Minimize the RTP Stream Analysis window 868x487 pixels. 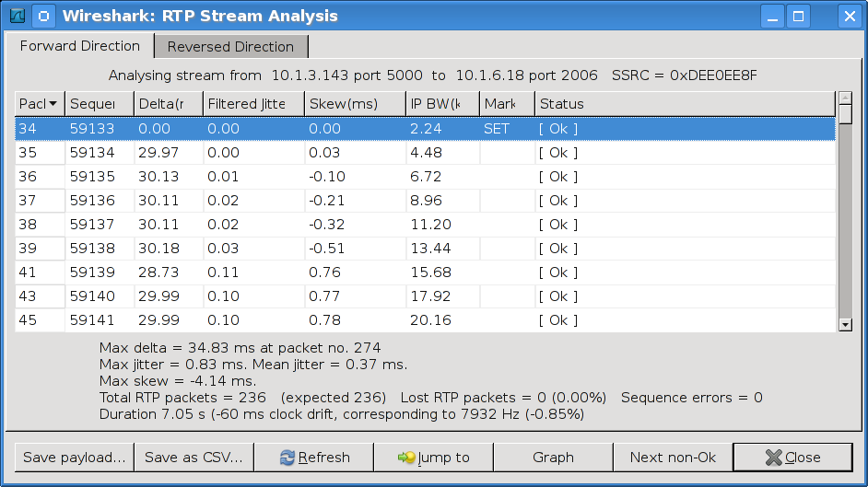[x=772, y=16]
